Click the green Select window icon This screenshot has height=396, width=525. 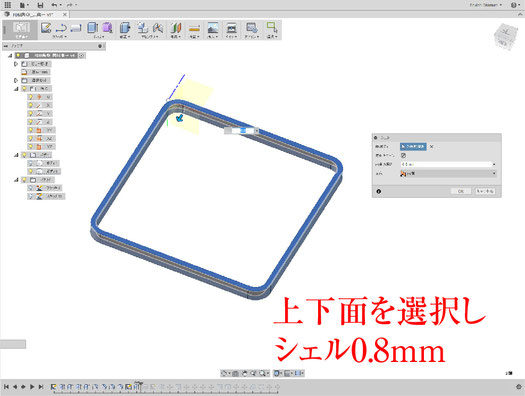click(x=272, y=27)
